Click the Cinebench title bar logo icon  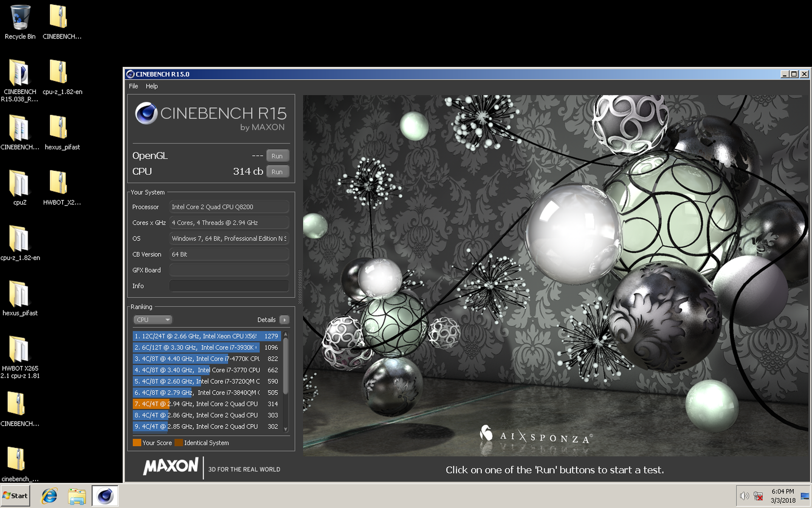[130, 74]
